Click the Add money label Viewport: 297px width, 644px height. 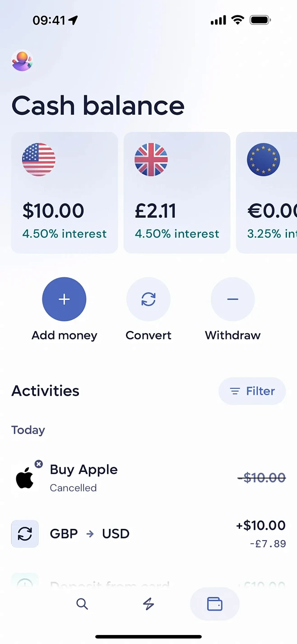pyautogui.click(x=64, y=336)
